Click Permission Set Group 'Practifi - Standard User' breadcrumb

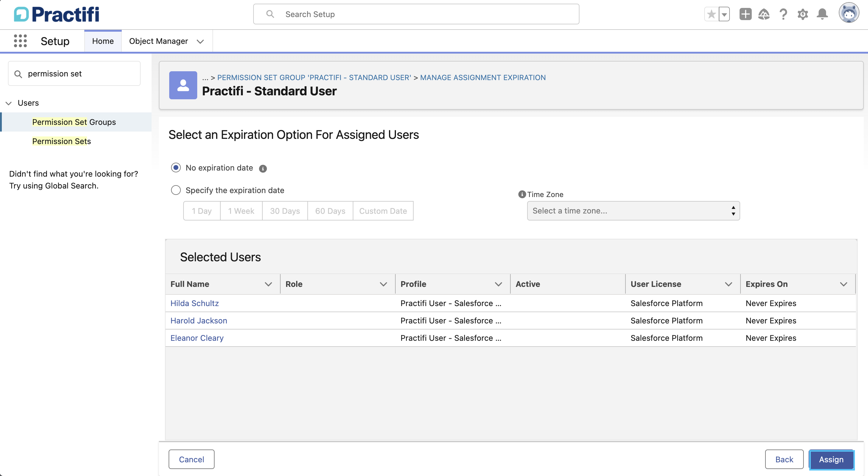pos(314,78)
